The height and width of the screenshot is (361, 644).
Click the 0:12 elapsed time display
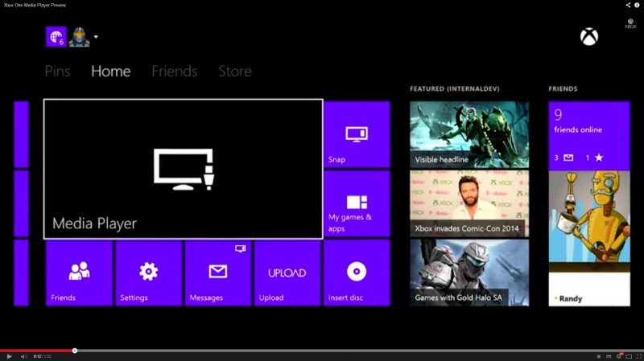pyautogui.click(x=37, y=356)
